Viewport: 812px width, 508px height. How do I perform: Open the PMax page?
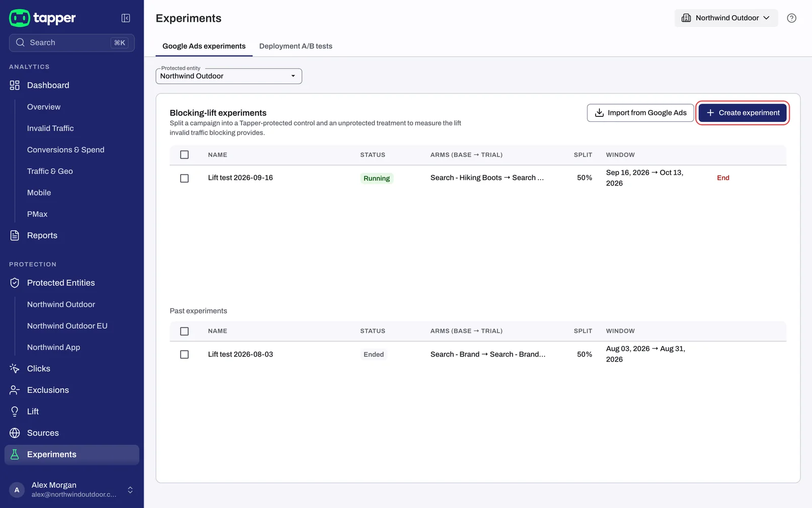click(37, 214)
